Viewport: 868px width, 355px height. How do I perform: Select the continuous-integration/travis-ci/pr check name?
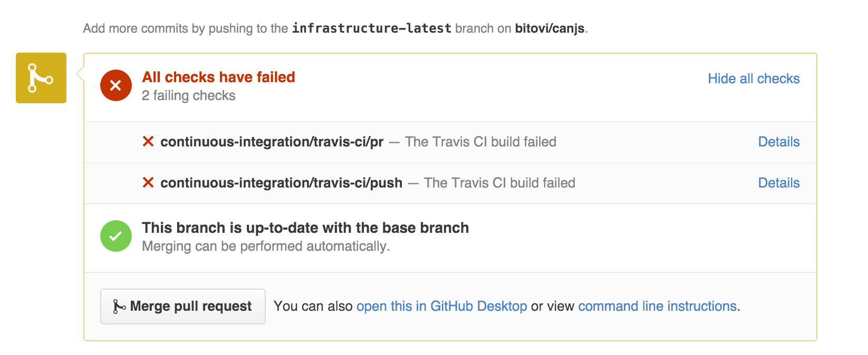tap(272, 142)
